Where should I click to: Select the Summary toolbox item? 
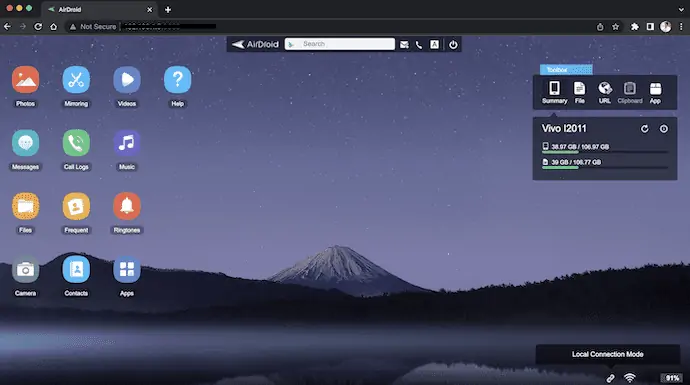point(554,92)
